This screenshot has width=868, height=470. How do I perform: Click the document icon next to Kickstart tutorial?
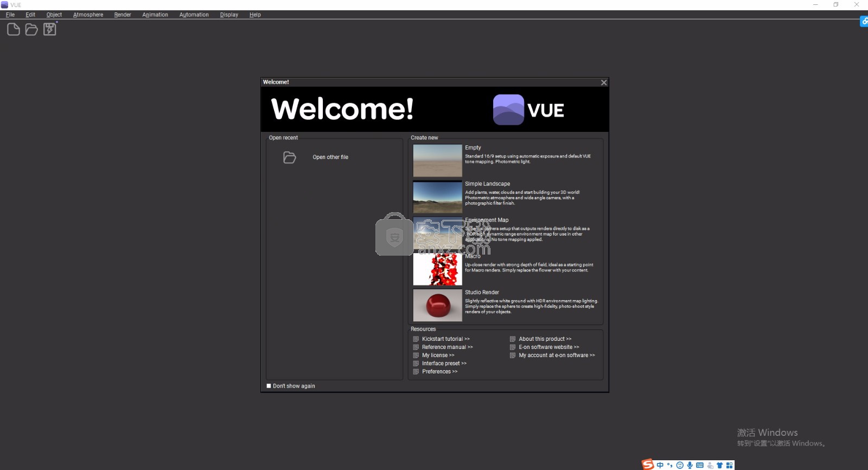pyautogui.click(x=416, y=339)
